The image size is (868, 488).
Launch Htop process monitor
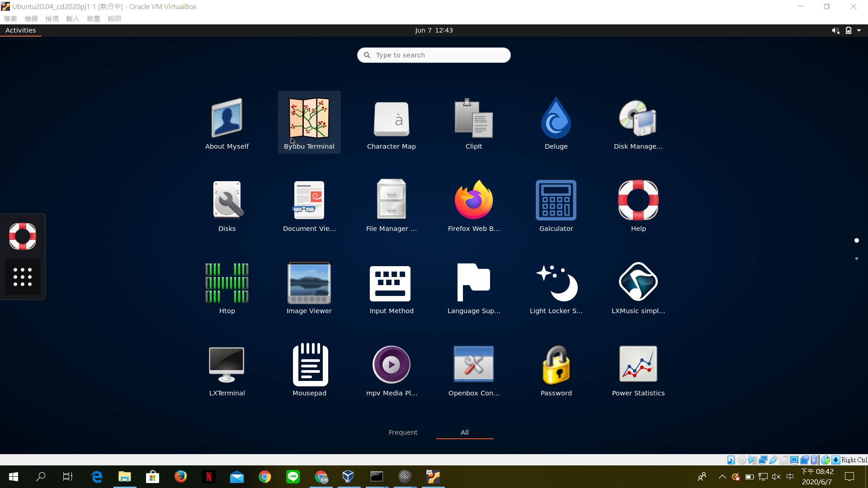[227, 286]
